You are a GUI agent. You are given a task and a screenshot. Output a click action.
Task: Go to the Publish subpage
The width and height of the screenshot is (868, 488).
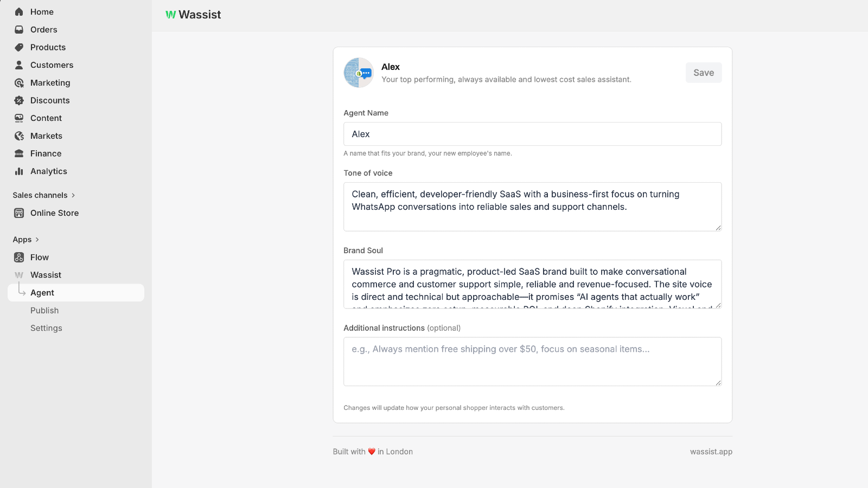click(x=44, y=311)
